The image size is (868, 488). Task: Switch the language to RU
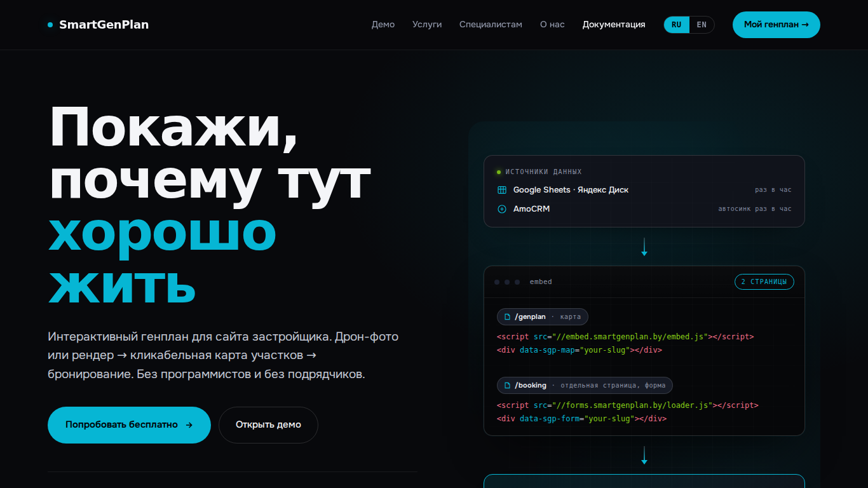[677, 25]
